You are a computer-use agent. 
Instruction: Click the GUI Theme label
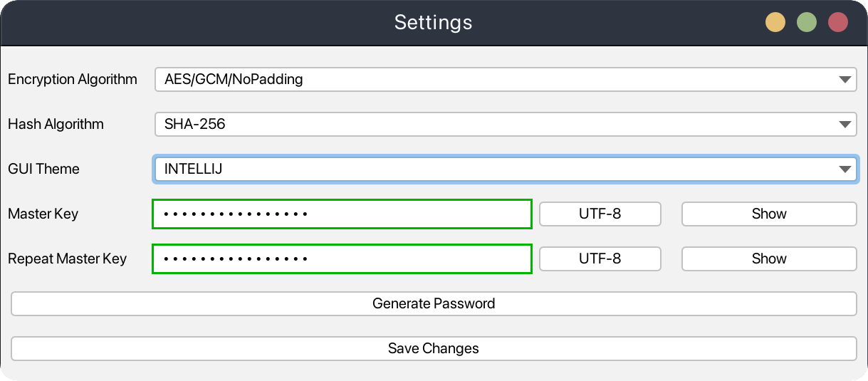tap(43, 169)
